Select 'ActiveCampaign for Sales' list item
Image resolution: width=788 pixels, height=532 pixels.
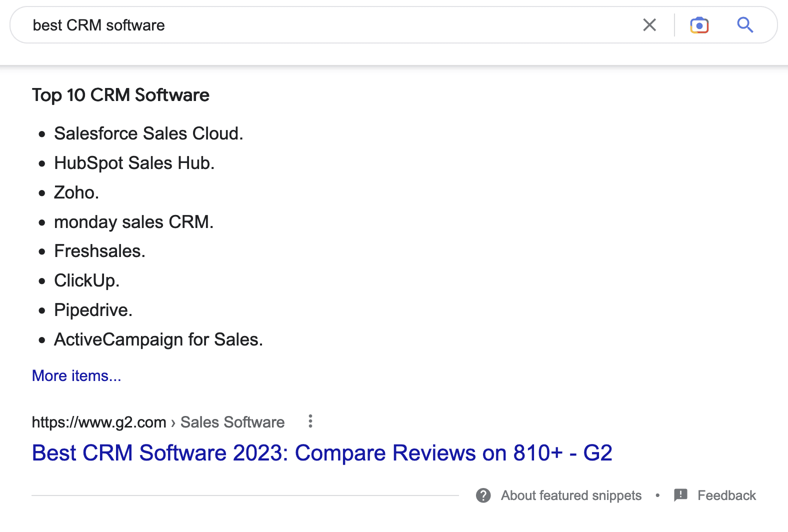coord(158,339)
